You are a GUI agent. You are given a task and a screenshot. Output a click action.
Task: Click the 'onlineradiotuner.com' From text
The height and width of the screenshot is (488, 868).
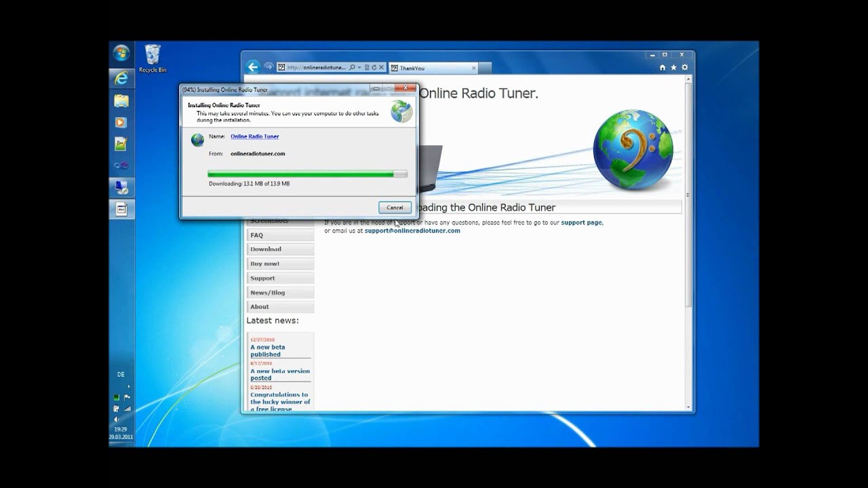point(258,154)
